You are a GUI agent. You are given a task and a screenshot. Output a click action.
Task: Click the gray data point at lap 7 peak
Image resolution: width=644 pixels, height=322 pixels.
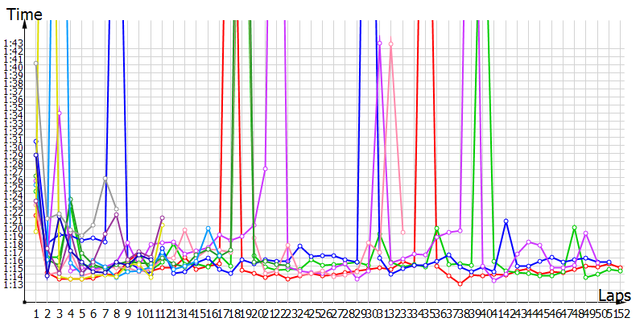105,179
